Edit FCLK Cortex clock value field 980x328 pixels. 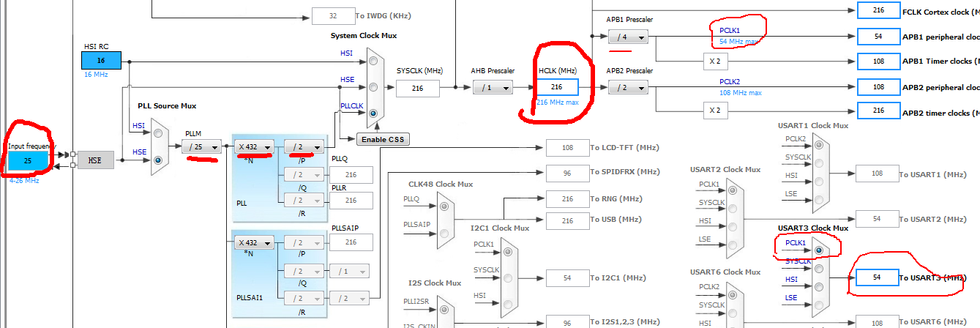878,11
